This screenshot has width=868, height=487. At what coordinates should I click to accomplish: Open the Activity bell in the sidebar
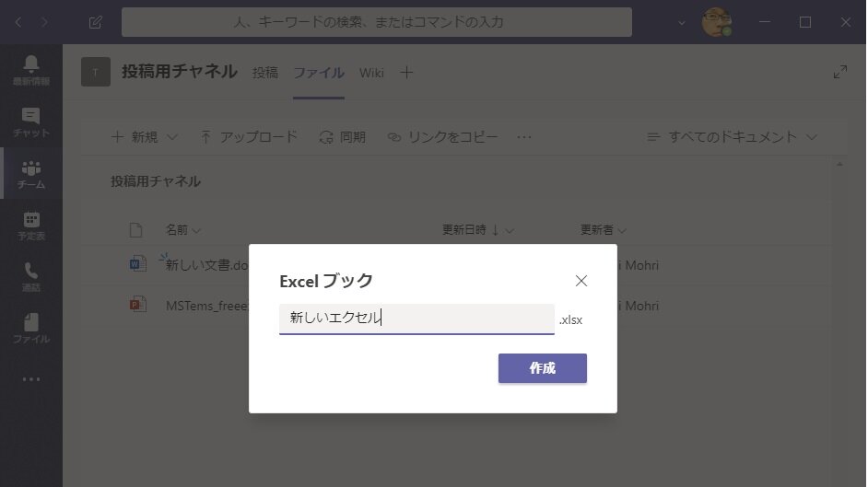pyautogui.click(x=31, y=70)
